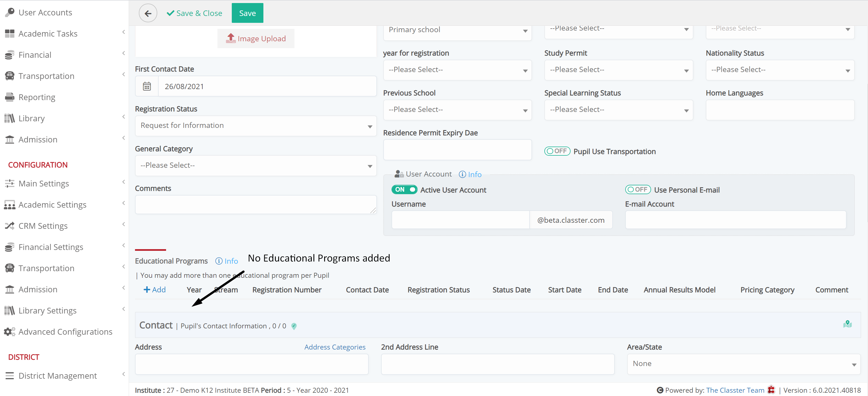The height and width of the screenshot is (396, 868).
Task: Open The Classter Team link
Action: [x=735, y=390]
